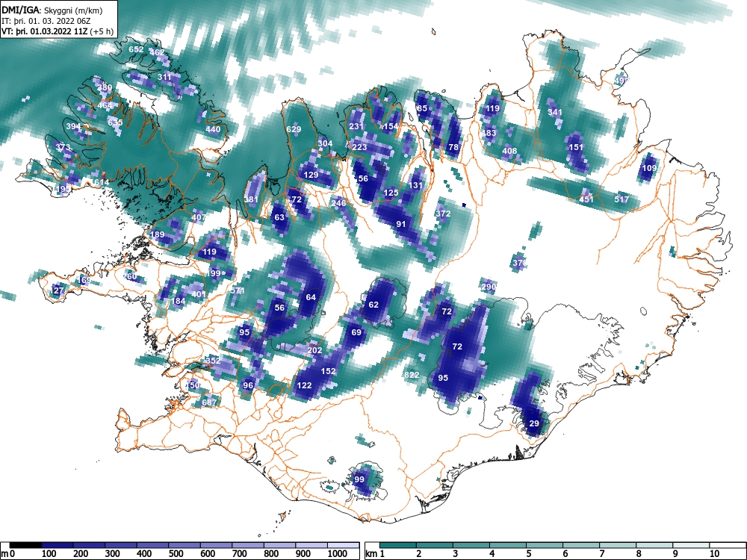Click the visibility value 652
This screenshot has width=747, height=560.
pyautogui.click(x=136, y=49)
